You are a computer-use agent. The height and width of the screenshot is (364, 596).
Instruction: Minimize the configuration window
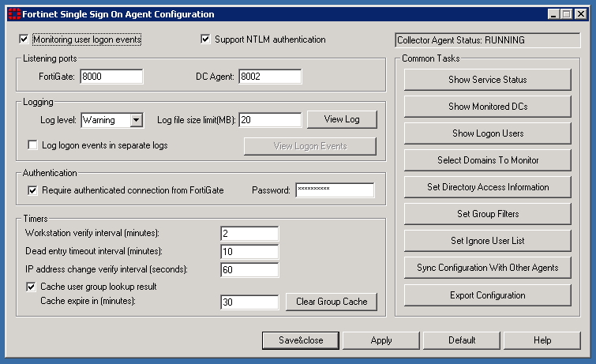[x=554, y=14]
